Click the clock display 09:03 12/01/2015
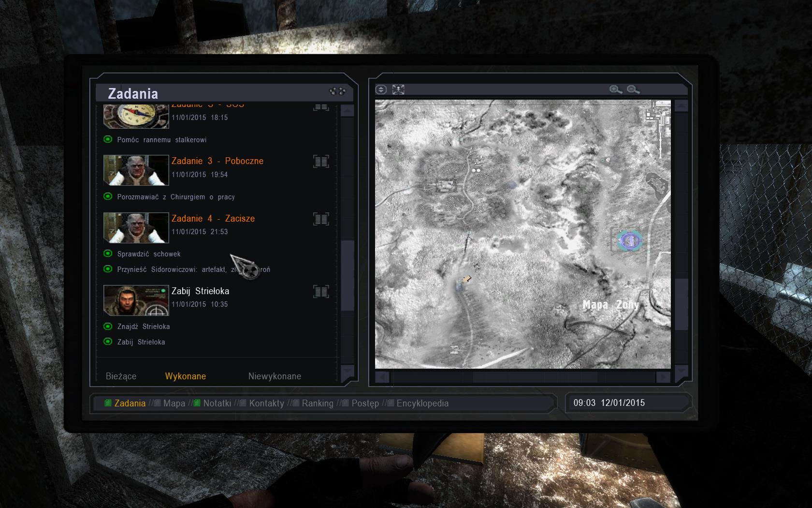The height and width of the screenshot is (508, 812). 609,403
